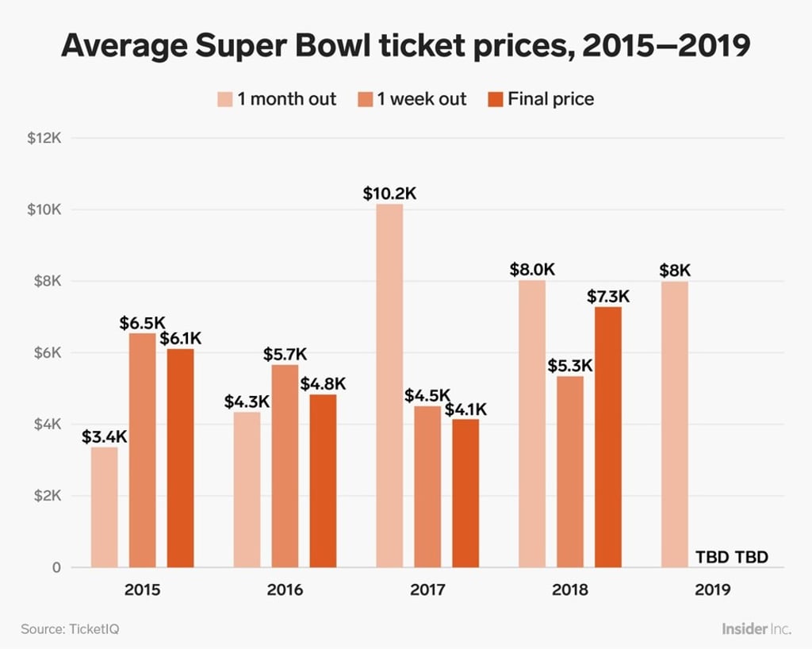The height and width of the screenshot is (649, 812).
Task: Click the 2019 x-axis year label
Action: pyautogui.click(x=713, y=589)
